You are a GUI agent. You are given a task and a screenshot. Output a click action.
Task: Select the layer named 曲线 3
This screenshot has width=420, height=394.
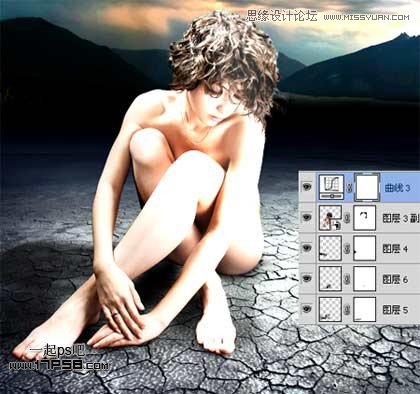coord(397,188)
